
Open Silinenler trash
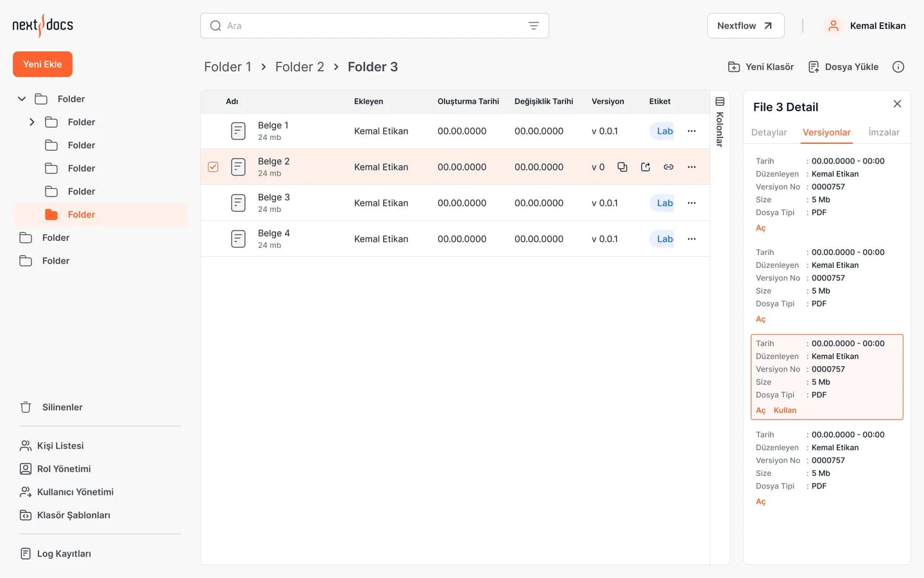(x=51, y=407)
